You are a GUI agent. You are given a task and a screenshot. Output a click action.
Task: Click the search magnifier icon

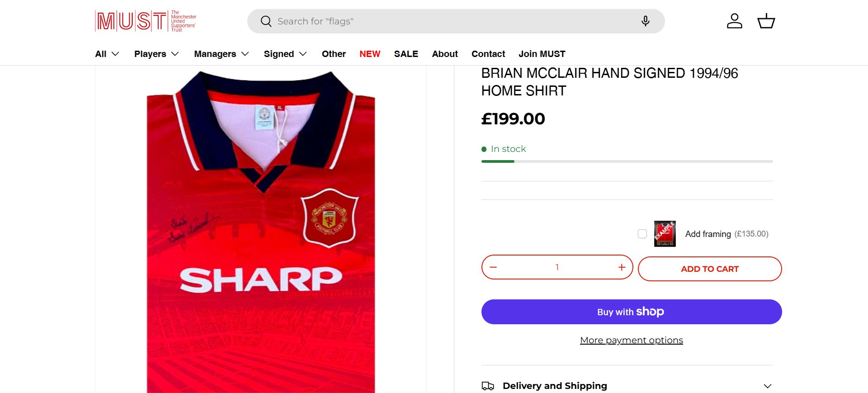click(x=266, y=21)
